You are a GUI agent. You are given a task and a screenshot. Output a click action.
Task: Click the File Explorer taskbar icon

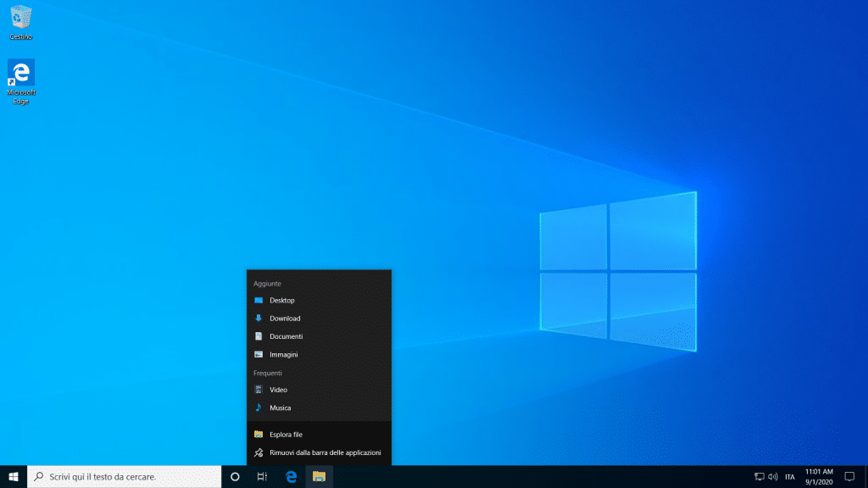tap(319, 477)
